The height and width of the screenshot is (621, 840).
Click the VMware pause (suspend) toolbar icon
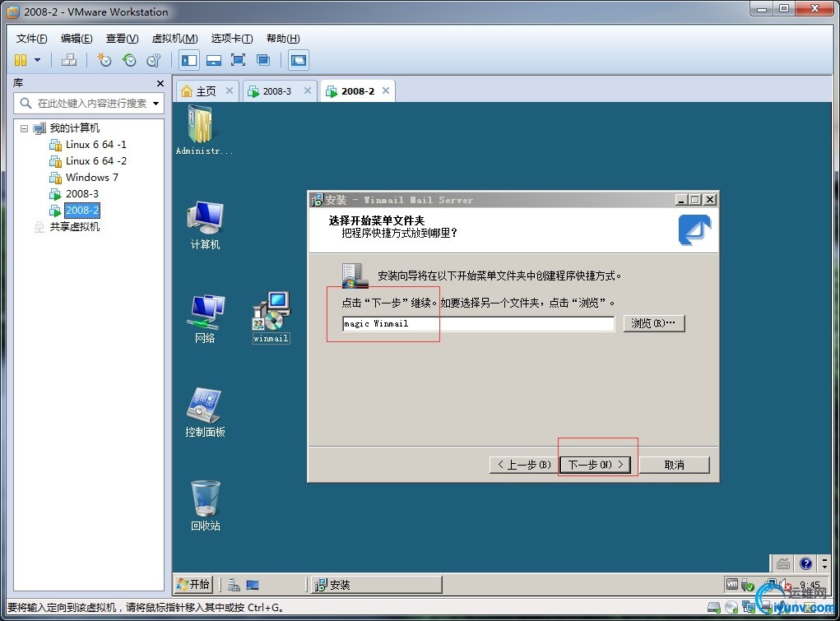[x=21, y=60]
